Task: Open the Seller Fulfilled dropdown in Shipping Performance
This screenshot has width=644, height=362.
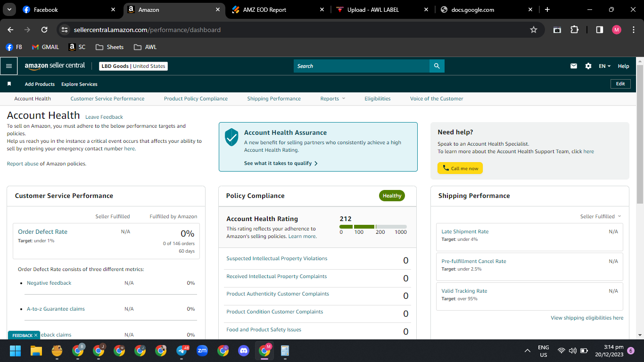Action: pos(601,216)
